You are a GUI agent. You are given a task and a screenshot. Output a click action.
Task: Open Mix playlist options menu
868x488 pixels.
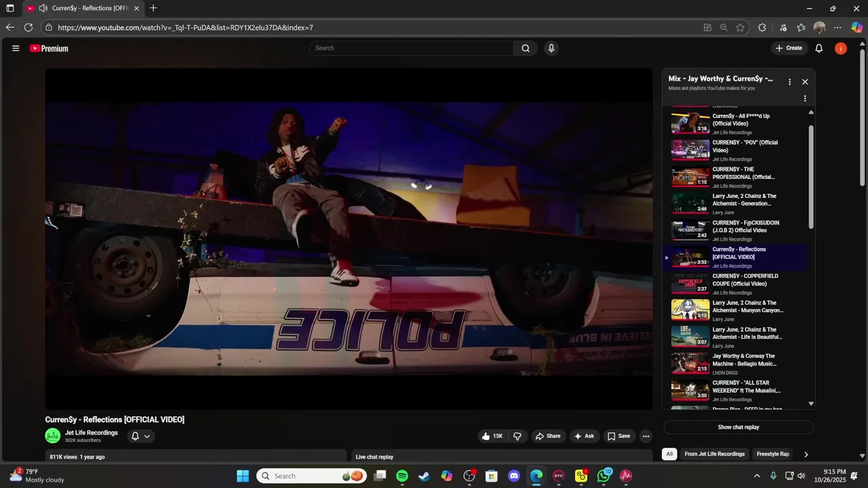(x=789, y=82)
